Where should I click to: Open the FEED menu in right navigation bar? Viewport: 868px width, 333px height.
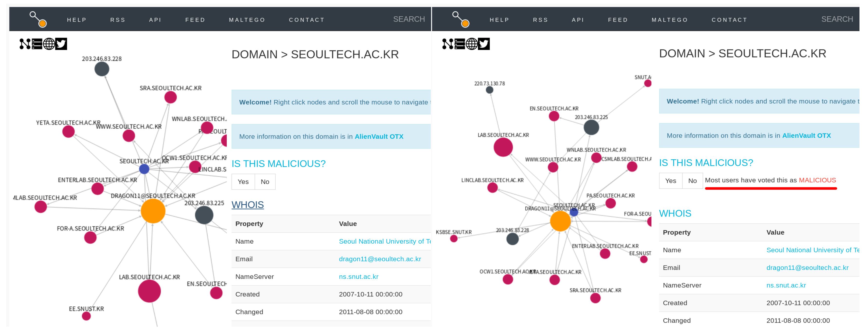[x=618, y=20]
